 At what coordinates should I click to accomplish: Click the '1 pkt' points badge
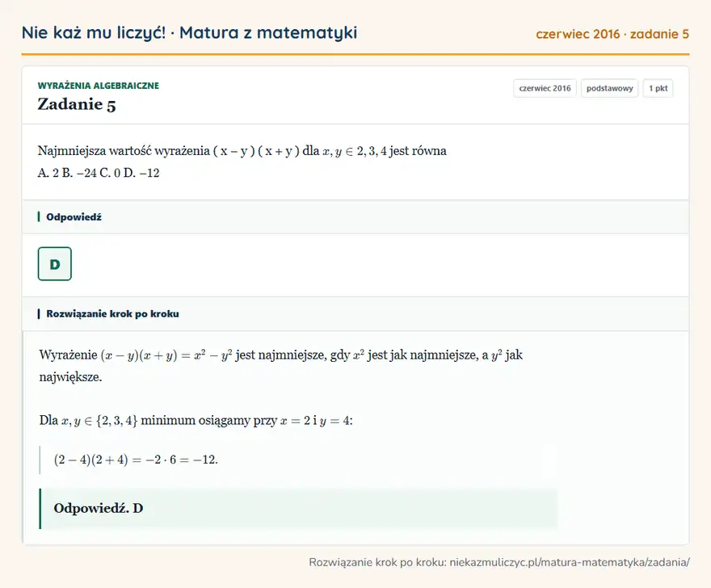[x=658, y=88]
